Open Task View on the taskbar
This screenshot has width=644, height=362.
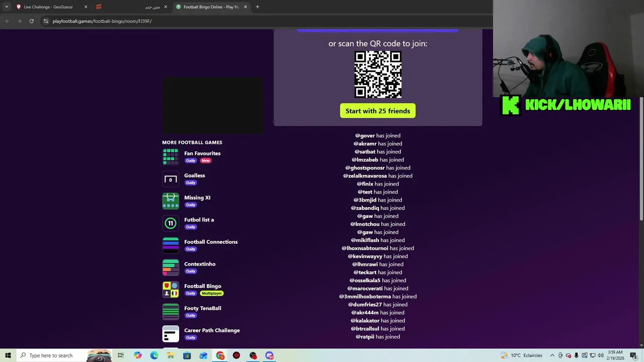point(121,355)
